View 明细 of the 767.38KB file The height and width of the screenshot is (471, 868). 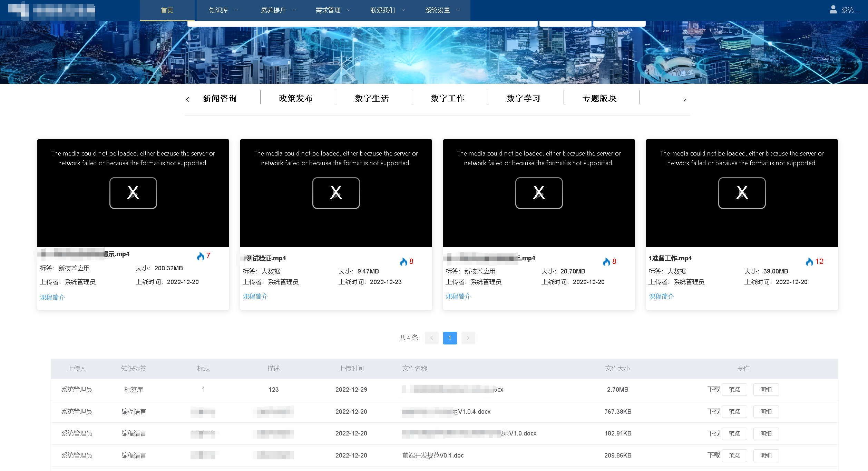pyautogui.click(x=766, y=412)
